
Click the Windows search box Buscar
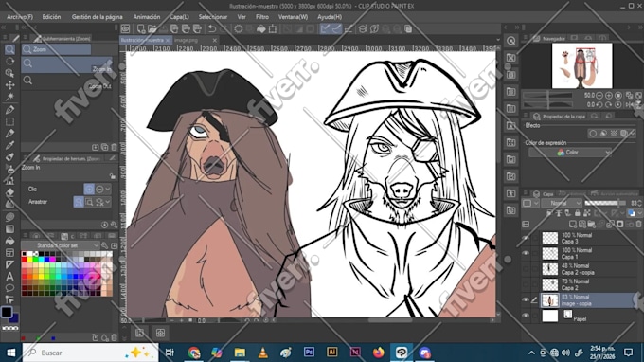click(x=90, y=353)
